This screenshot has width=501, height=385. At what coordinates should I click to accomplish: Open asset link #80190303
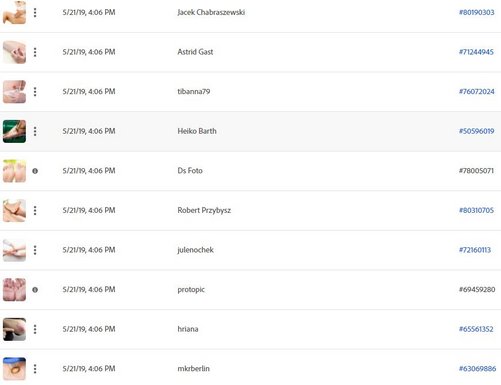(477, 13)
